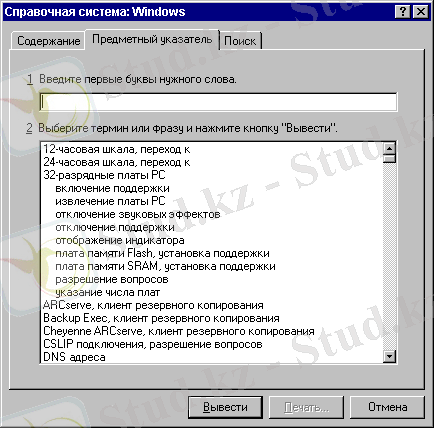The width and height of the screenshot is (434, 428).
Task: Click the Вывести button
Action: point(225,407)
